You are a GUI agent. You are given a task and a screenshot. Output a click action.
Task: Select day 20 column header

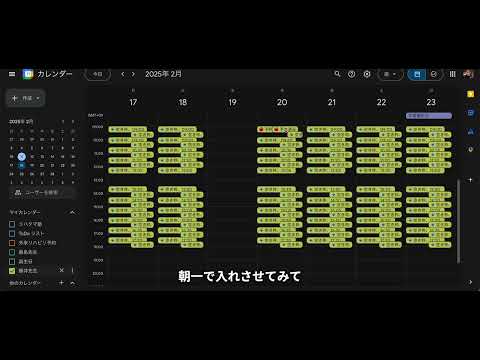click(x=282, y=102)
